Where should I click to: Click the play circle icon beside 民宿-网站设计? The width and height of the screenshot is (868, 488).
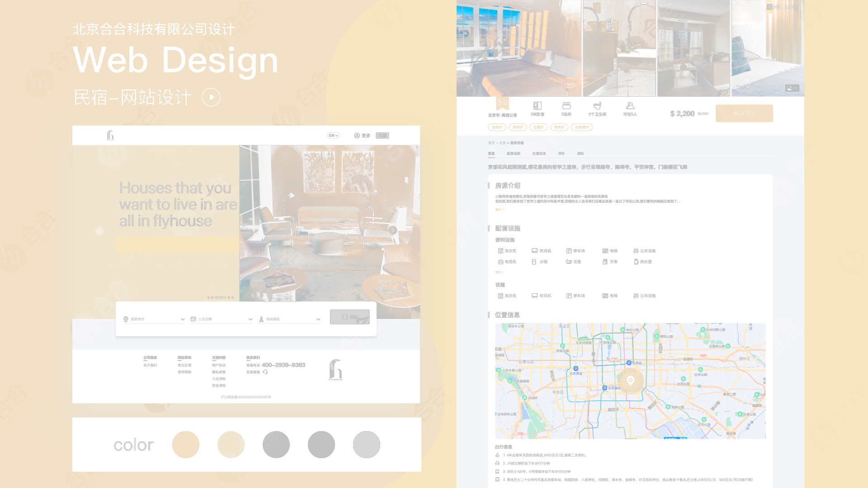[x=211, y=97]
